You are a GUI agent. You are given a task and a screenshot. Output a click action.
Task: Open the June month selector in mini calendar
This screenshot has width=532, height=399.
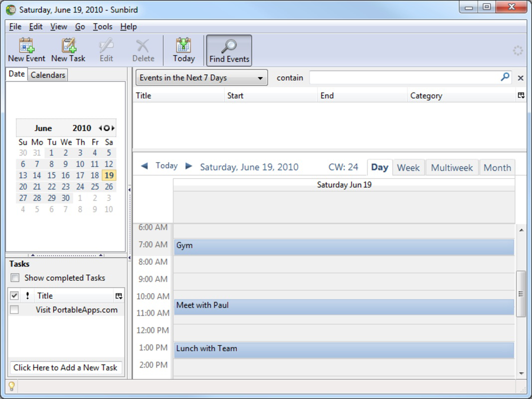[43, 128]
